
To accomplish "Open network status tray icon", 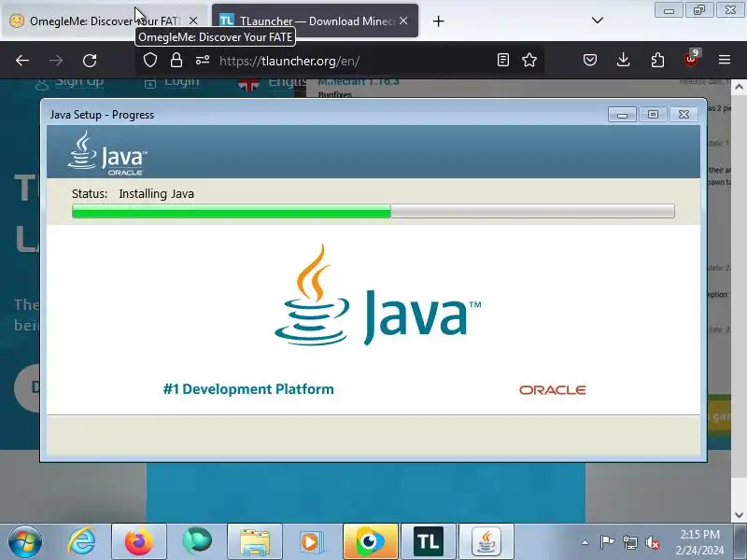I will coord(629,542).
